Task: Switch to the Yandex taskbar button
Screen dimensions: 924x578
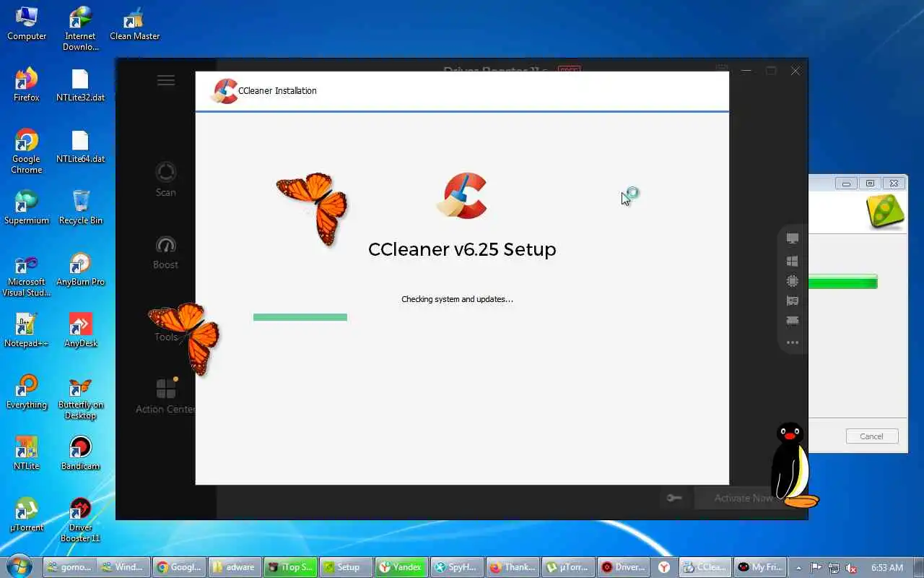Action: [401, 567]
